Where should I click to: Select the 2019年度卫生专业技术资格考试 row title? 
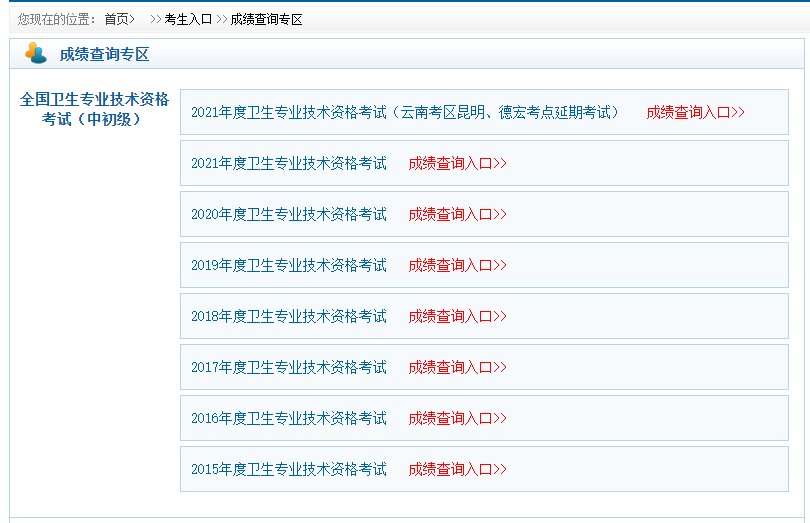(288, 265)
